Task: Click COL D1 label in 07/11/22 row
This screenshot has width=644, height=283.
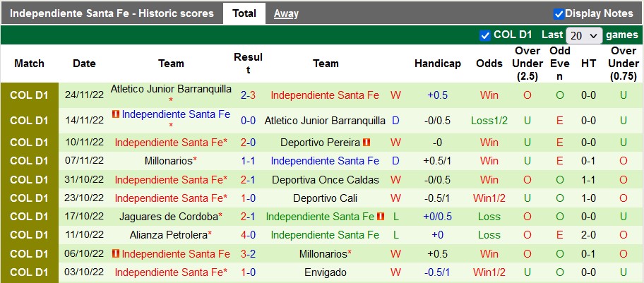Action: pos(29,161)
